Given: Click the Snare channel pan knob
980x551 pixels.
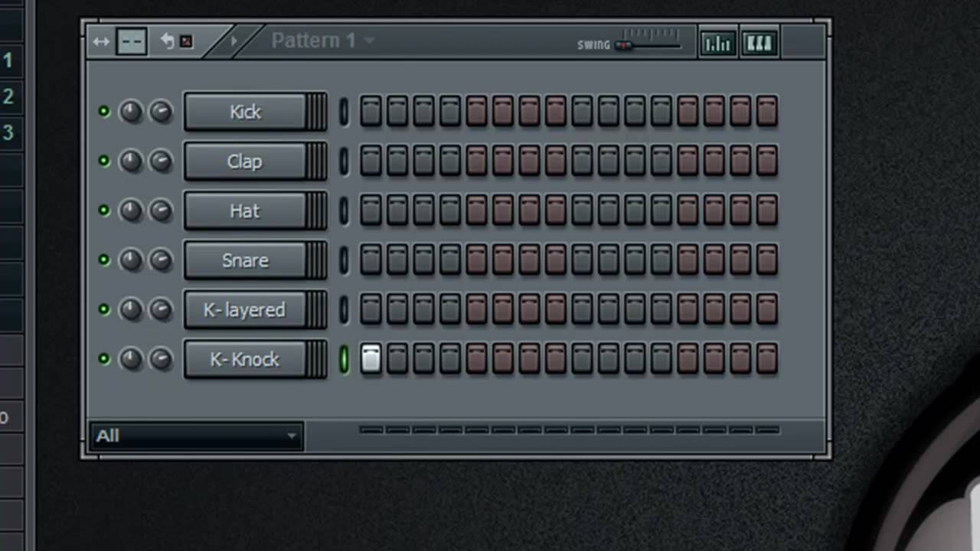Looking at the screenshot, I should (x=131, y=260).
